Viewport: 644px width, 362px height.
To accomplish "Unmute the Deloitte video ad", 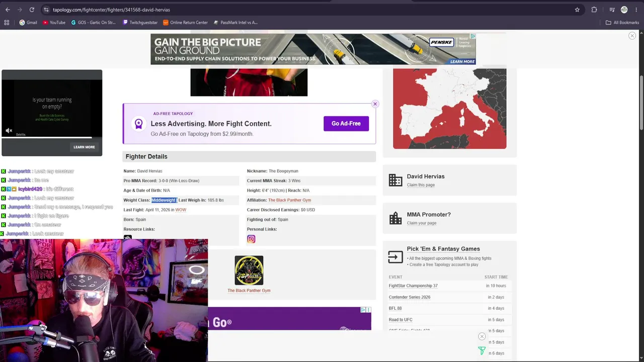I will [x=9, y=131].
